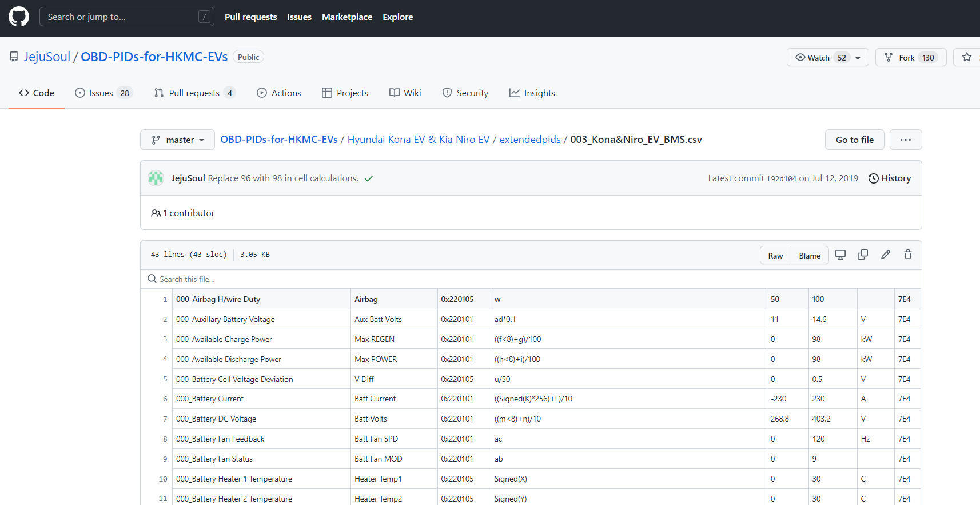The height and width of the screenshot is (505, 980).
Task: Click value 268.8 in Battery DC Voltage row
Action: [788, 419]
